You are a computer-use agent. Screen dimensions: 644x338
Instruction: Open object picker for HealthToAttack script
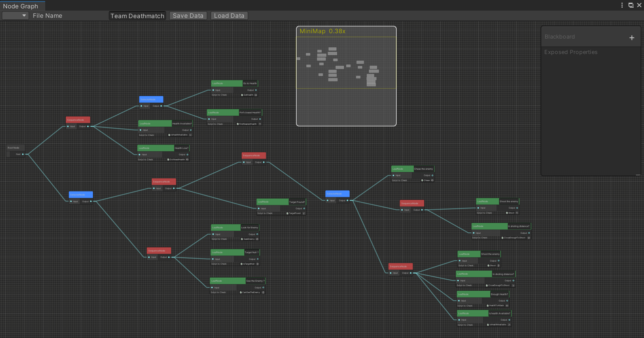507,306
